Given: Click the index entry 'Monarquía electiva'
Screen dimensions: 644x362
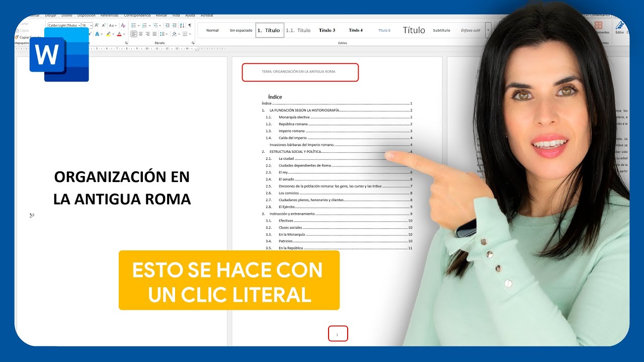Looking at the screenshot, I should click(294, 117).
